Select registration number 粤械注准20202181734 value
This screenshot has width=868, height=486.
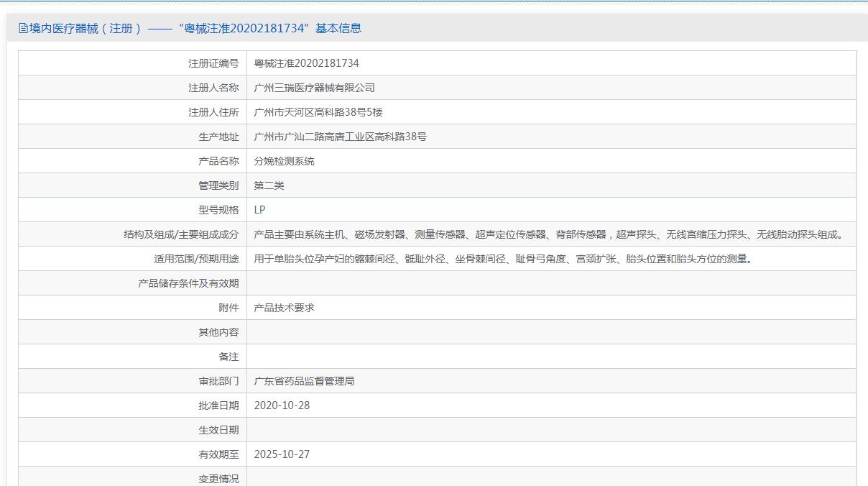307,63
